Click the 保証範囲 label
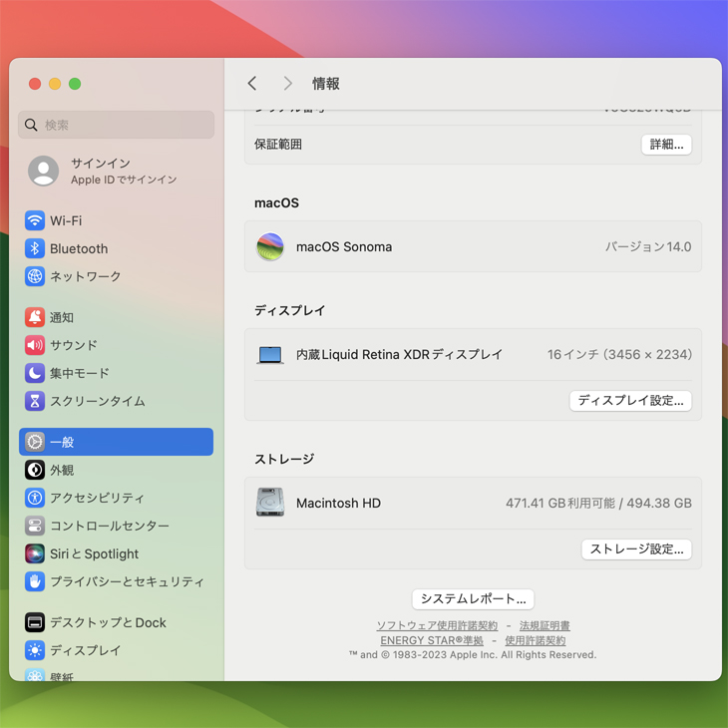Viewport: 728px width, 728px height. point(278,144)
